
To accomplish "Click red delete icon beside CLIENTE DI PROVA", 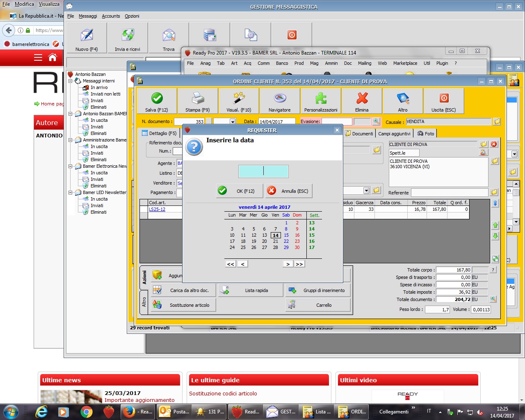I will coord(494,144).
